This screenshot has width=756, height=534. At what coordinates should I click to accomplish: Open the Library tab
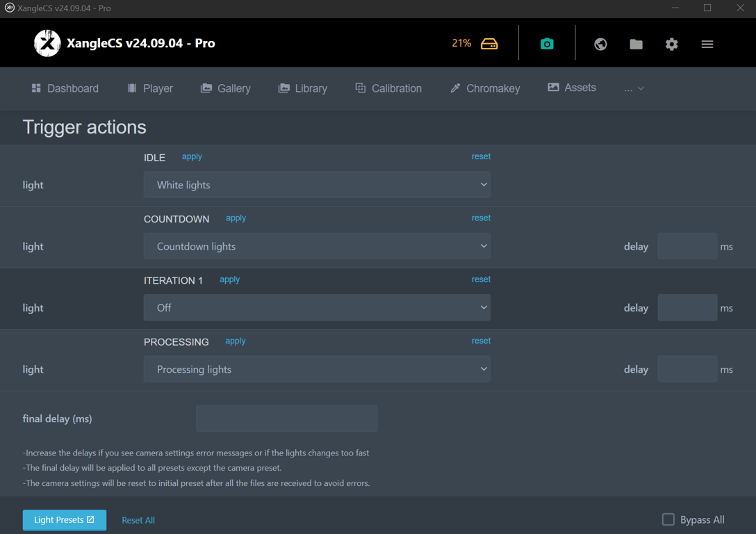point(303,88)
